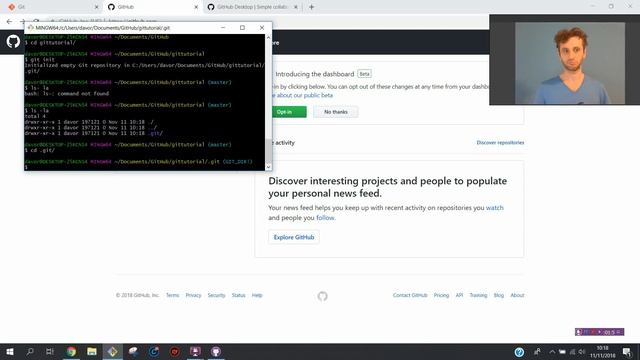The height and width of the screenshot is (360, 640).
Task: Open Git Bash from the taskbar
Action: click(113, 351)
